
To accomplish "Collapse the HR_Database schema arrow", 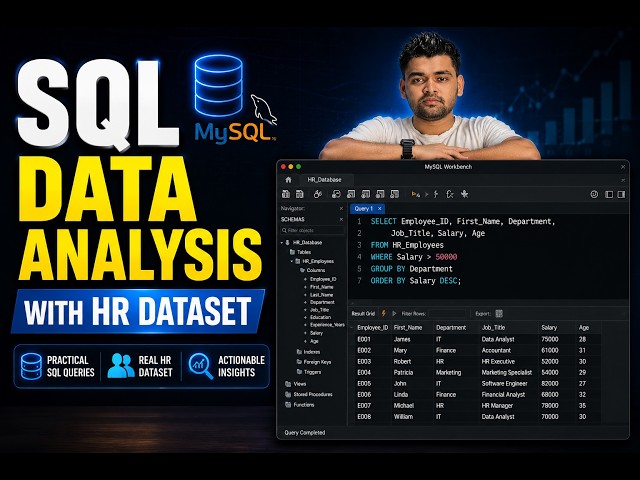I will click(x=282, y=243).
